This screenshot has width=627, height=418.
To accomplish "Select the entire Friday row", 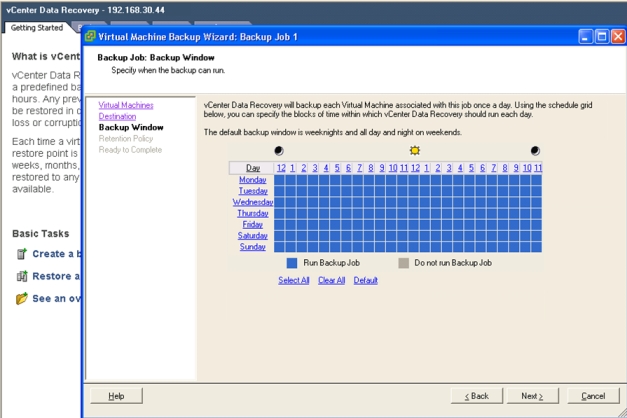I will [x=253, y=224].
